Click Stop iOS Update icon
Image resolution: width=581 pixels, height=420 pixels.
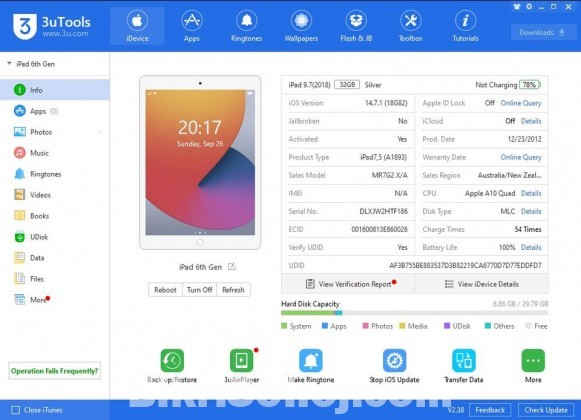click(x=394, y=360)
